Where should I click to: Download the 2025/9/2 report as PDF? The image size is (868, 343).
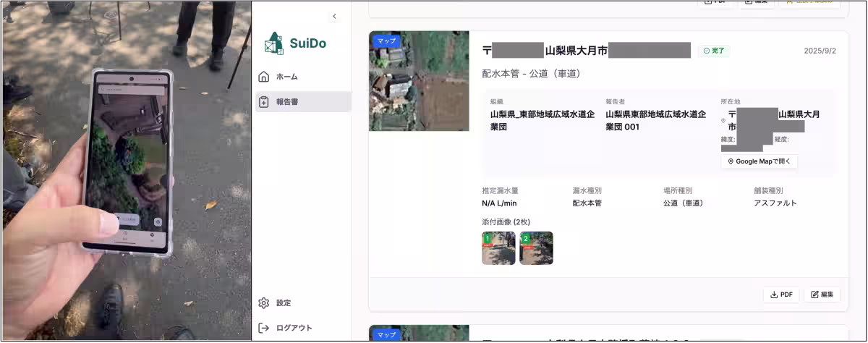(781, 295)
